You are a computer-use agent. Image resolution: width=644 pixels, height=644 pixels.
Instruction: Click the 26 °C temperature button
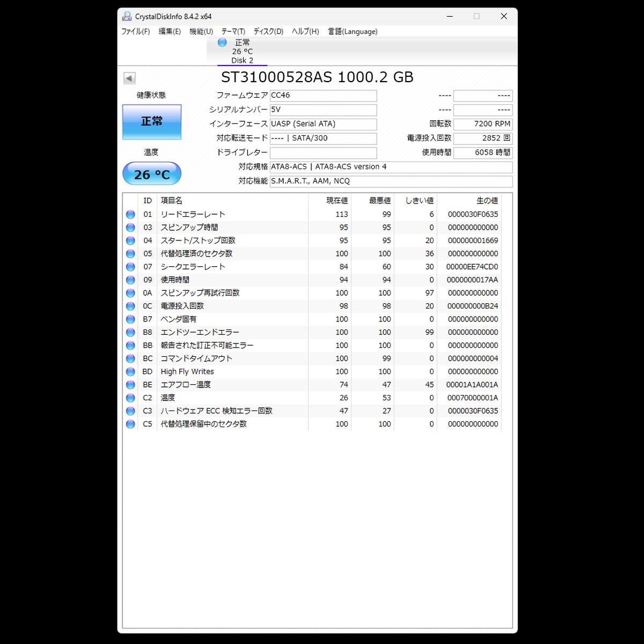tap(152, 174)
